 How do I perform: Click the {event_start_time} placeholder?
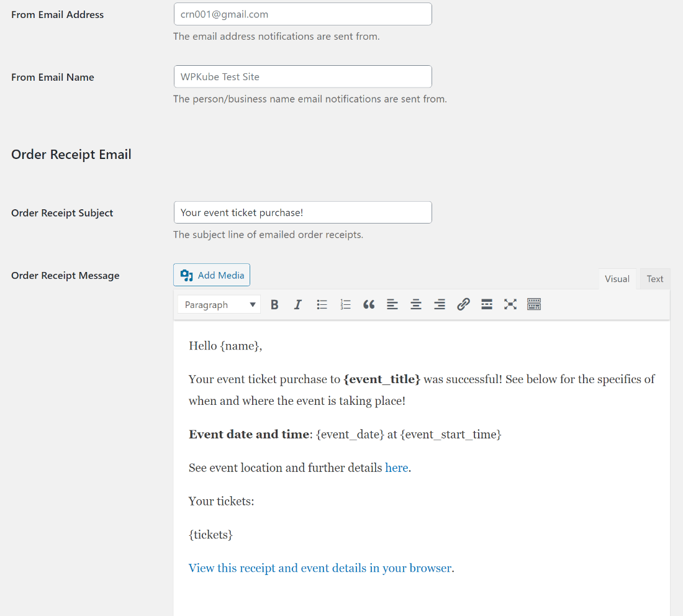451,434
